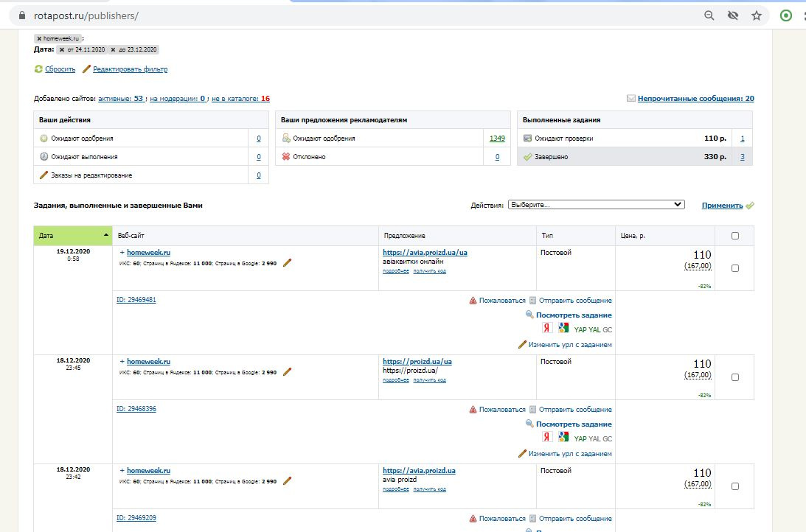Open the 1349 pending offers link
The image size is (806, 532).
pos(497,138)
